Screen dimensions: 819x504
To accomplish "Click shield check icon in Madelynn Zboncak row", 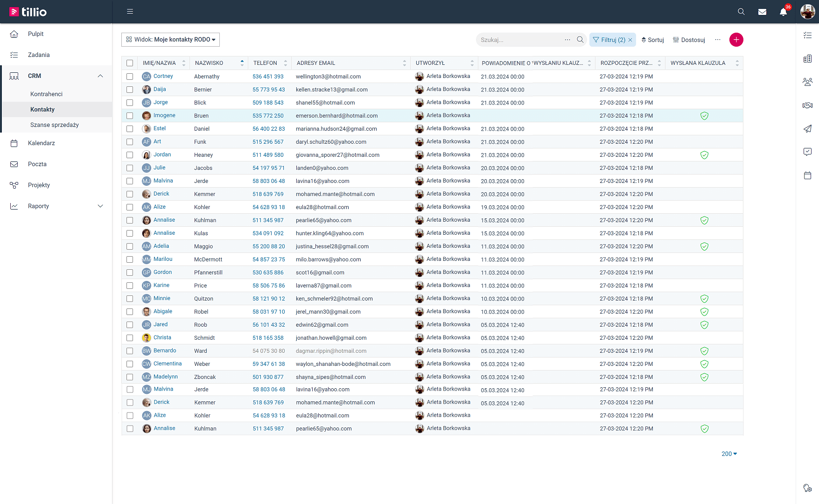I will coord(704,377).
